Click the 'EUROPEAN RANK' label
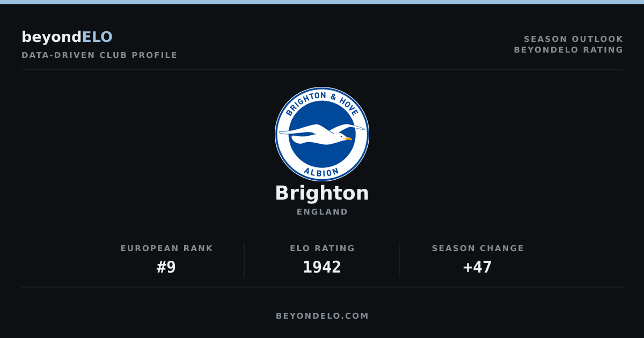Image resolution: width=644 pixels, height=338 pixels. click(x=167, y=248)
